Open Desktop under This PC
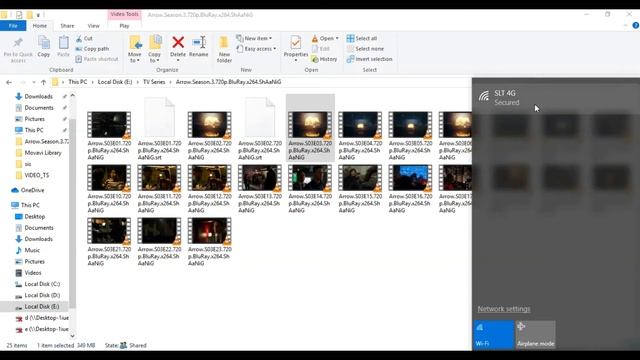This screenshot has height=360, width=640. [34, 216]
